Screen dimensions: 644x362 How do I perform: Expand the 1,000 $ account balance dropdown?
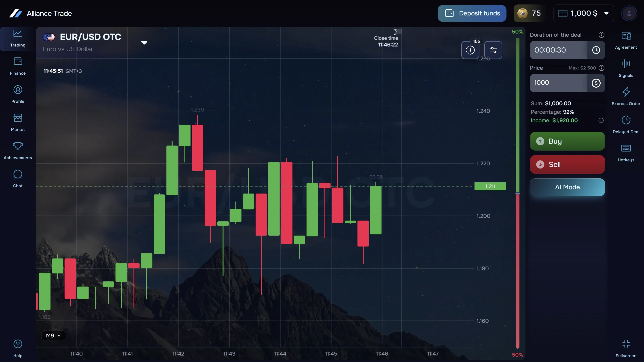583,13
